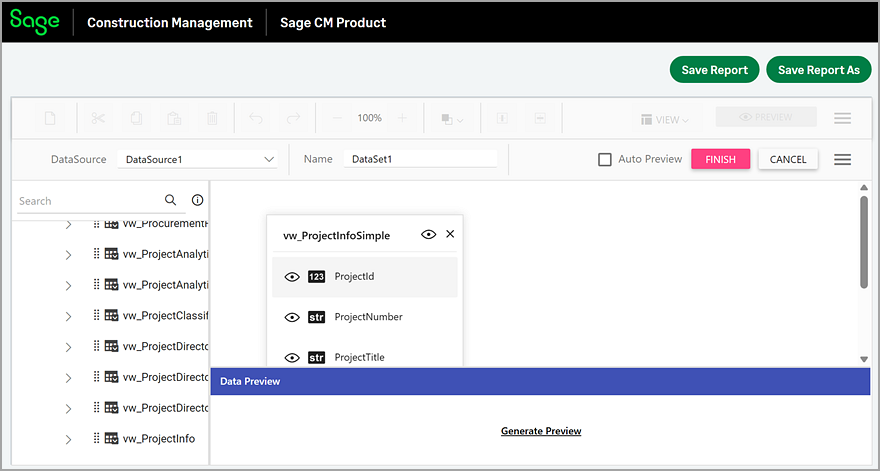Click the New report page icon
This screenshot has height=471, width=880.
(50, 118)
